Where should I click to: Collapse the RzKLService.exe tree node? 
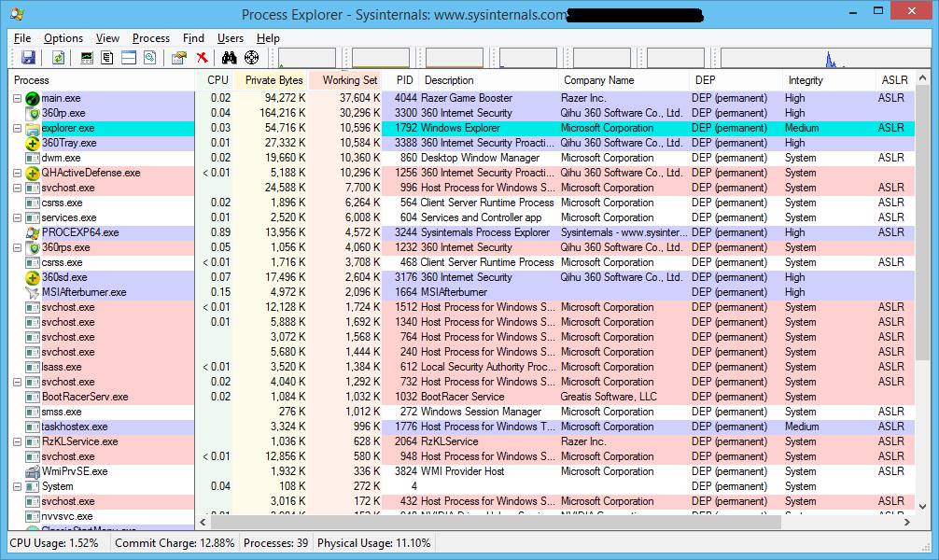click(x=18, y=441)
